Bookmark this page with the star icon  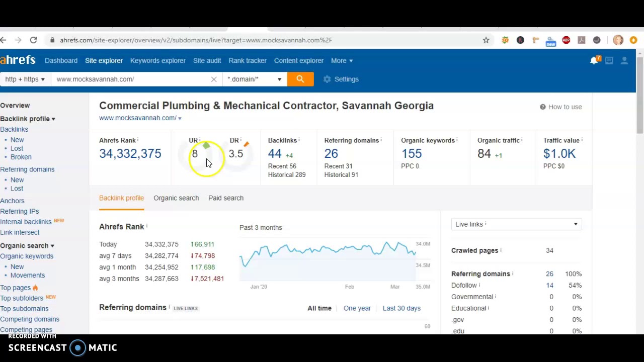(486, 40)
